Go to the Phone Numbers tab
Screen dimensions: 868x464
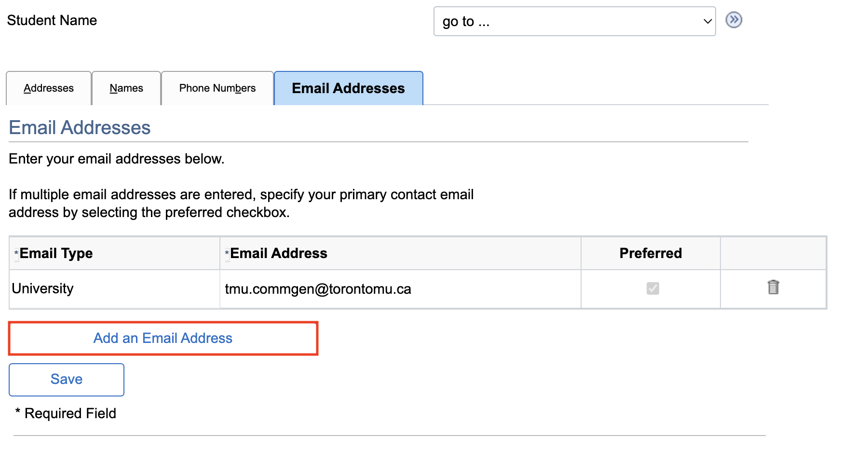coord(217,88)
